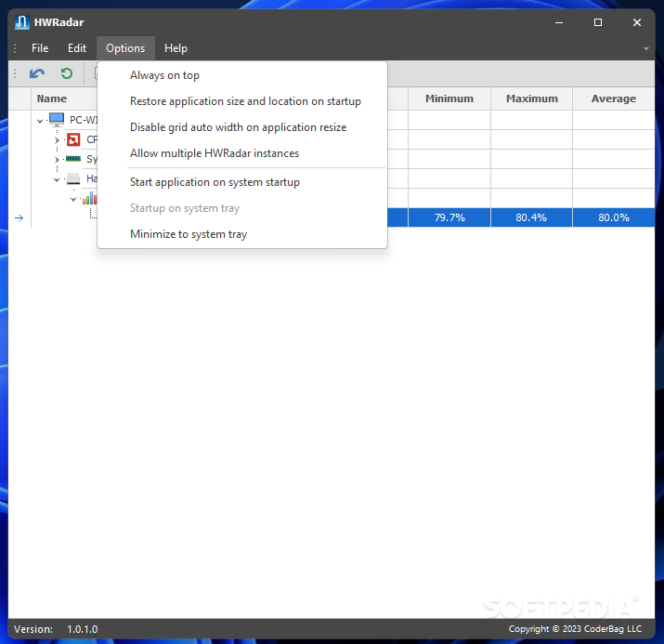Toggle Always on top option

pos(242,75)
